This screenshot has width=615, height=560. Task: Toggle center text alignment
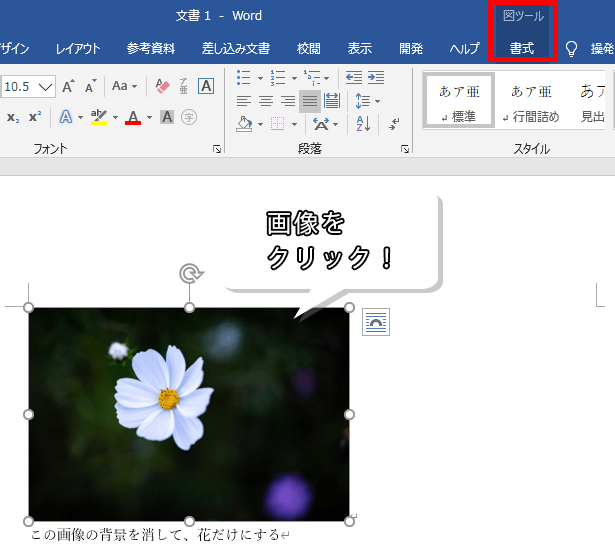(266, 101)
